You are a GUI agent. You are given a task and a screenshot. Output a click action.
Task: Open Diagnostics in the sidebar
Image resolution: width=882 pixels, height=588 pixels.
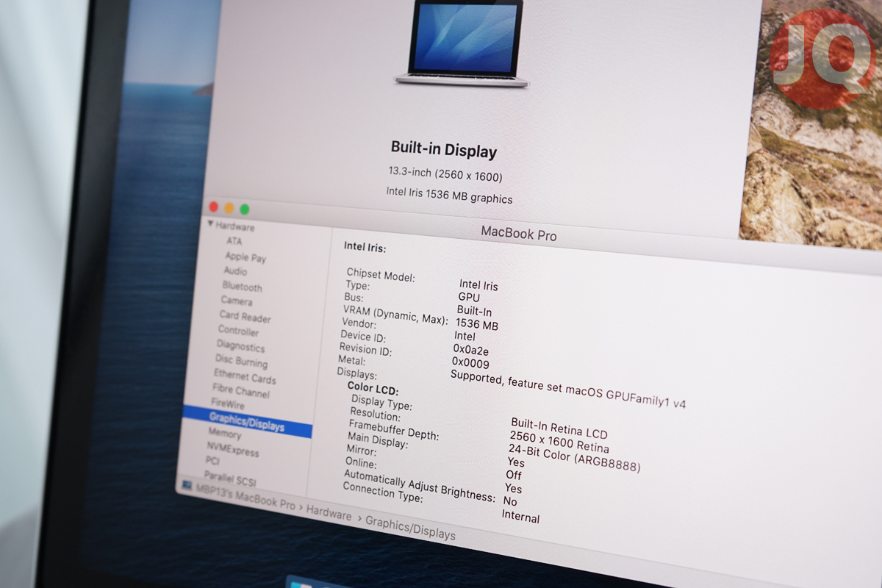240,346
